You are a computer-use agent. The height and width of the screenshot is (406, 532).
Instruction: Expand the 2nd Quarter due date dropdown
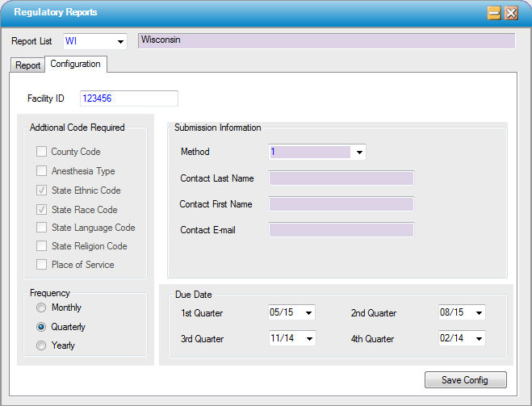coord(479,313)
